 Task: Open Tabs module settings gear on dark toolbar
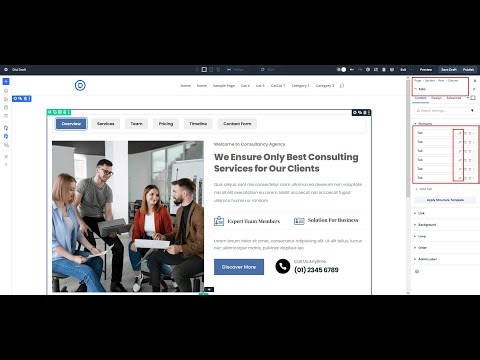pyautogui.click(x=355, y=113)
